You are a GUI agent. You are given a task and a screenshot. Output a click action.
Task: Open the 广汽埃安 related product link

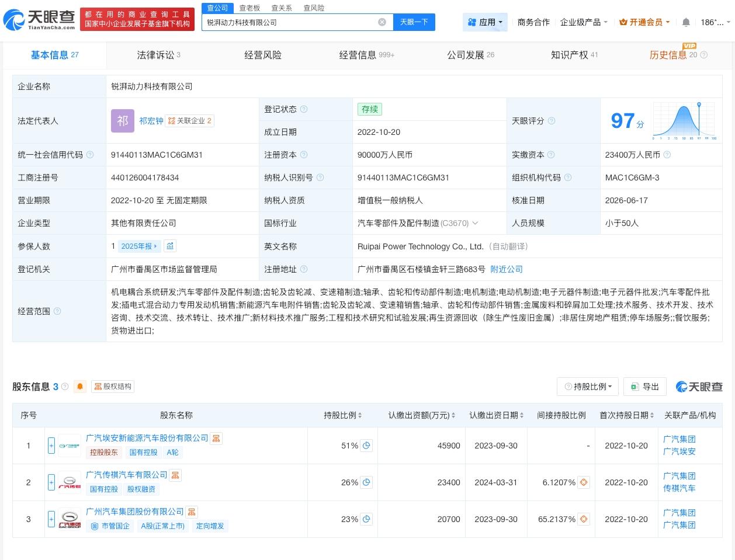click(679, 451)
